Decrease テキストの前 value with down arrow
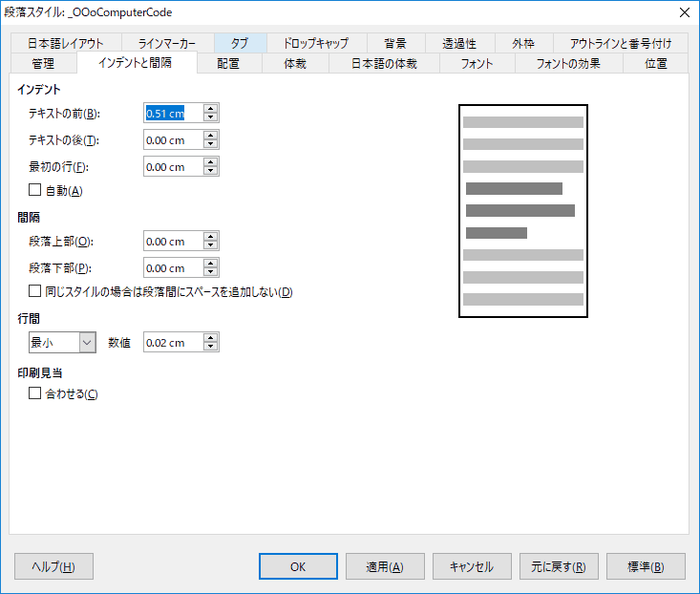The image size is (700, 594). click(211, 117)
